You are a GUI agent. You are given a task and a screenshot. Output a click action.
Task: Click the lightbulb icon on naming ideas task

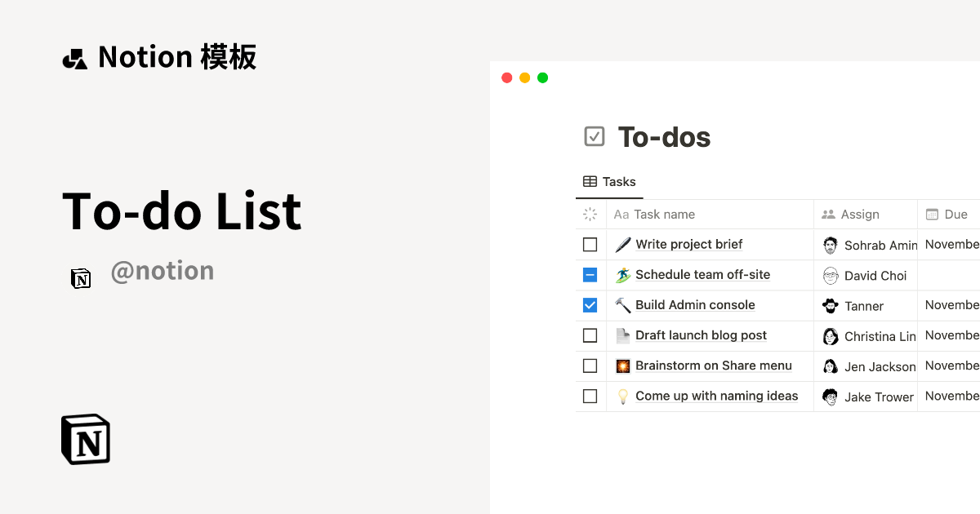pyautogui.click(x=622, y=396)
